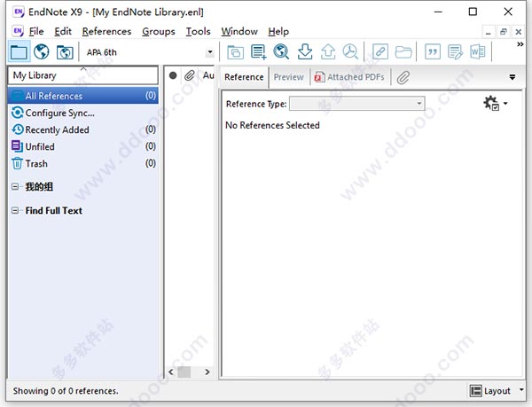Restore the inner library window
The width and height of the screenshot is (532, 407).
(503, 32)
